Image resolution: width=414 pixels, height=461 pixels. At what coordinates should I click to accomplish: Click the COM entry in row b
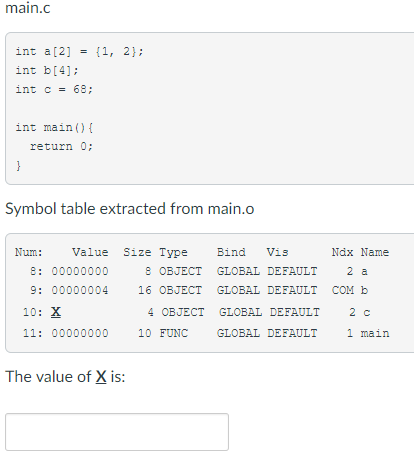(x=343, y=290)
